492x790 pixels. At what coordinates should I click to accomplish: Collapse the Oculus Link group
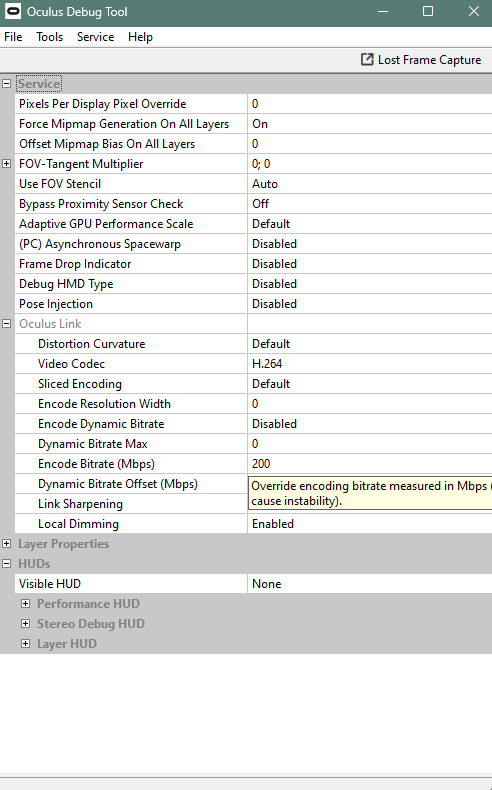[x=7, y=324]
